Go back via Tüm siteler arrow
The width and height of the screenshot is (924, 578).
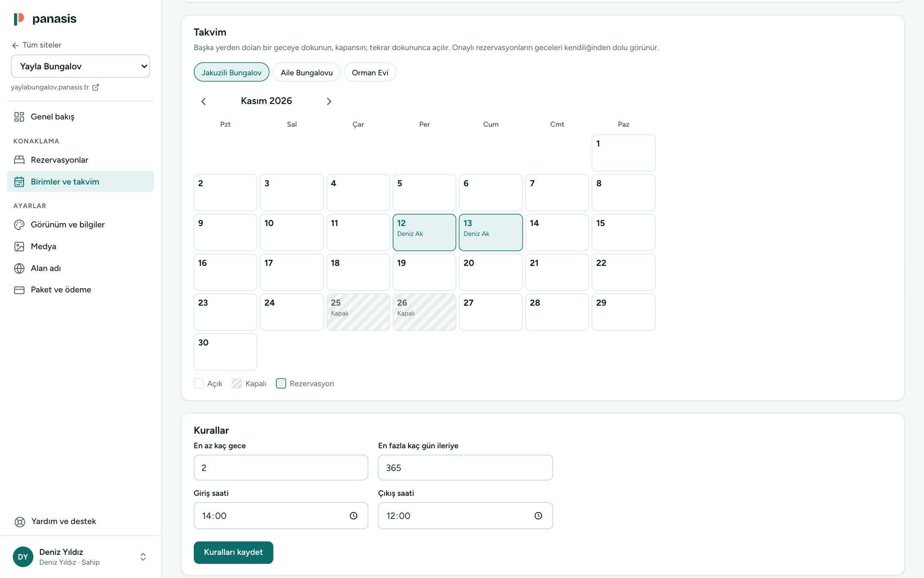(x=15, y=45)
